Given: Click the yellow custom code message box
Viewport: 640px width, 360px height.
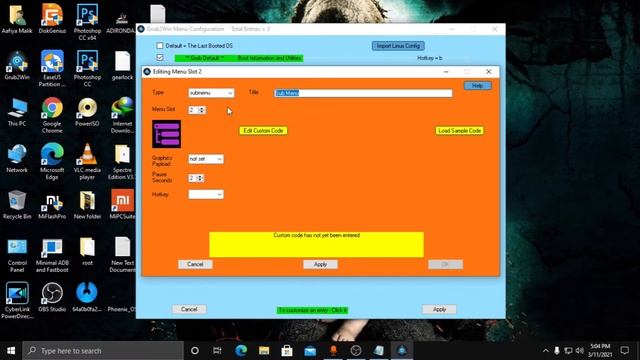Looking at the screenshot, I should 316,244.
